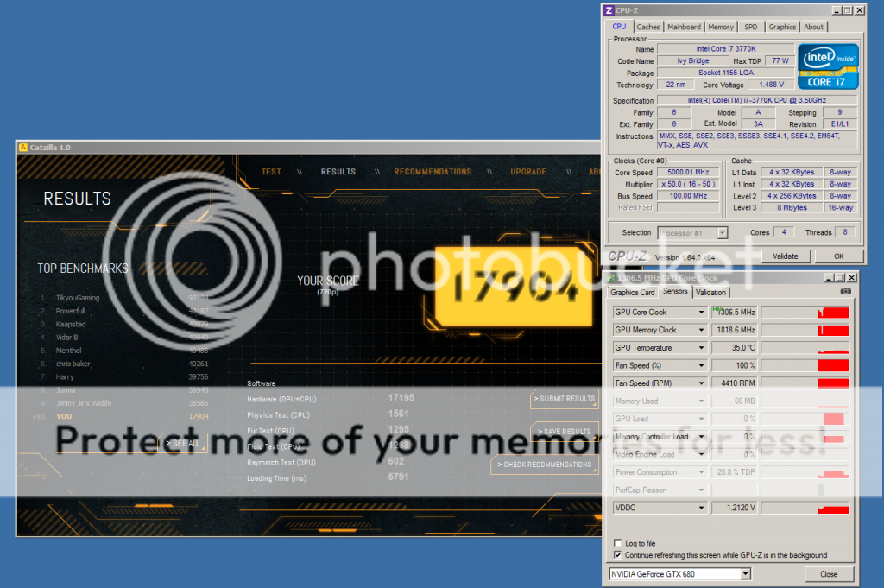Screen dimensions: 884x588
Task: Click the Intel Core i7 logo badge
Action: [x=827, y=66]
